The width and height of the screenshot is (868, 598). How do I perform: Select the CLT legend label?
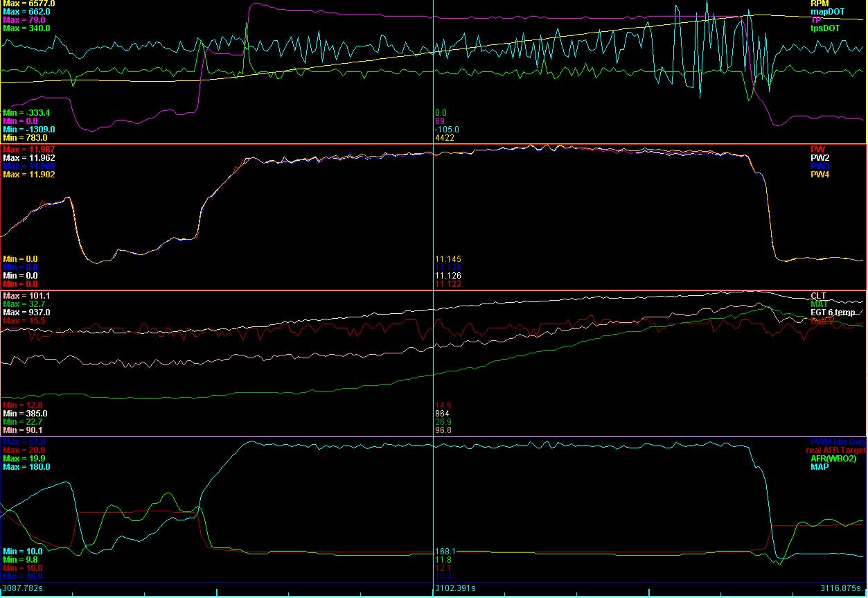[x=819, y=296]
